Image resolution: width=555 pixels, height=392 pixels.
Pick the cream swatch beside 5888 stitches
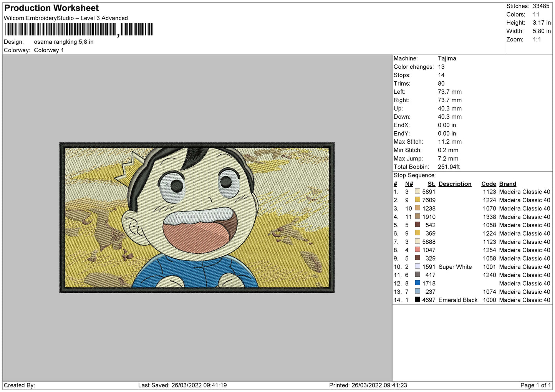pyautogui.click(x=417, y=241)
